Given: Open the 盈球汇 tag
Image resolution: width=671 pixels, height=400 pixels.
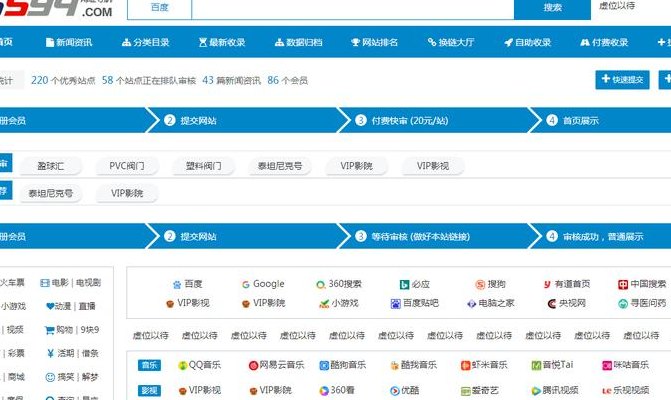Looking at the screenshot, I should point(50,166).
